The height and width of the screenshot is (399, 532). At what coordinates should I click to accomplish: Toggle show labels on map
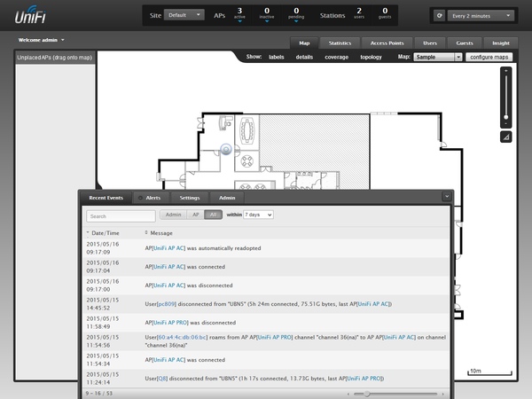(x=276, y=57)
